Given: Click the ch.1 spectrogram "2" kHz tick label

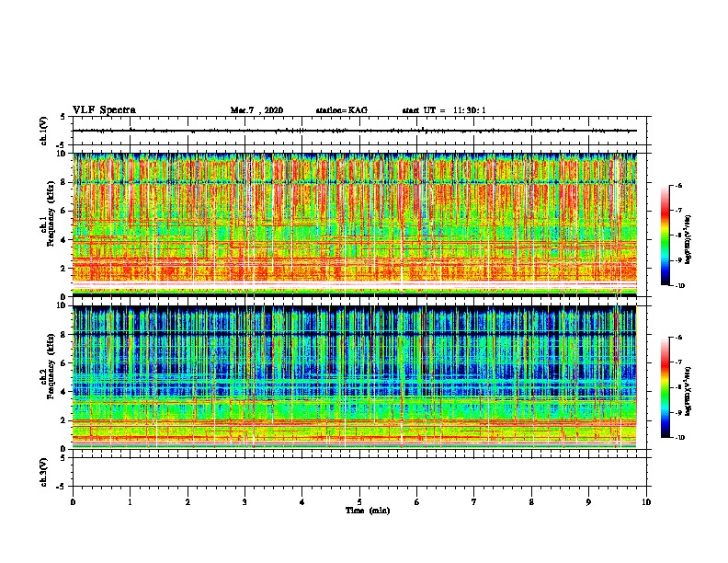Looking at the screenshot, I should click(x=64, y=268).
